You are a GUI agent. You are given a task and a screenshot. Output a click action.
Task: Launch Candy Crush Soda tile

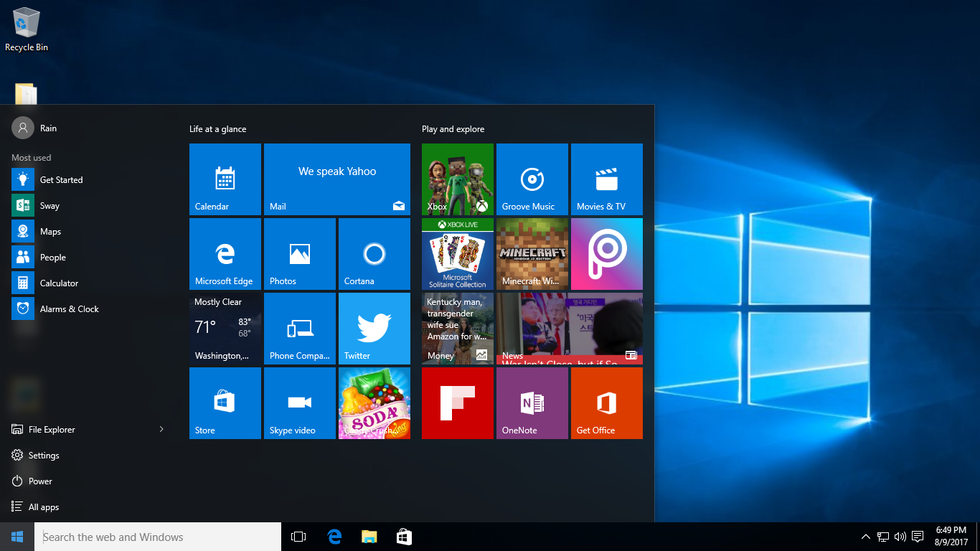tap(374, 403)
